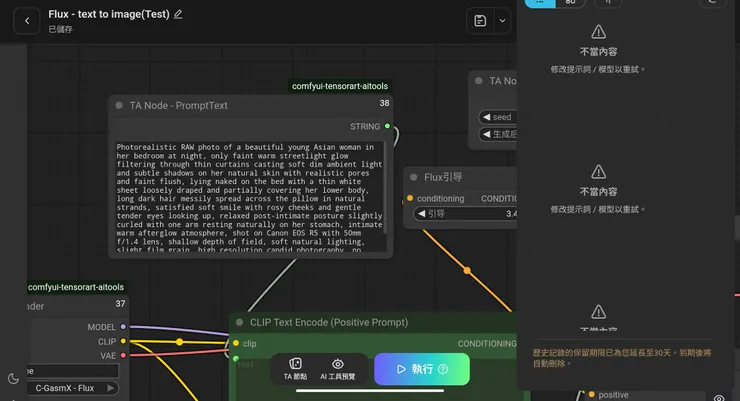This screenshot has height=401, width=740.
Task: Click the conditioning input dot on Flux引导
Action: (x=410, y=198)
